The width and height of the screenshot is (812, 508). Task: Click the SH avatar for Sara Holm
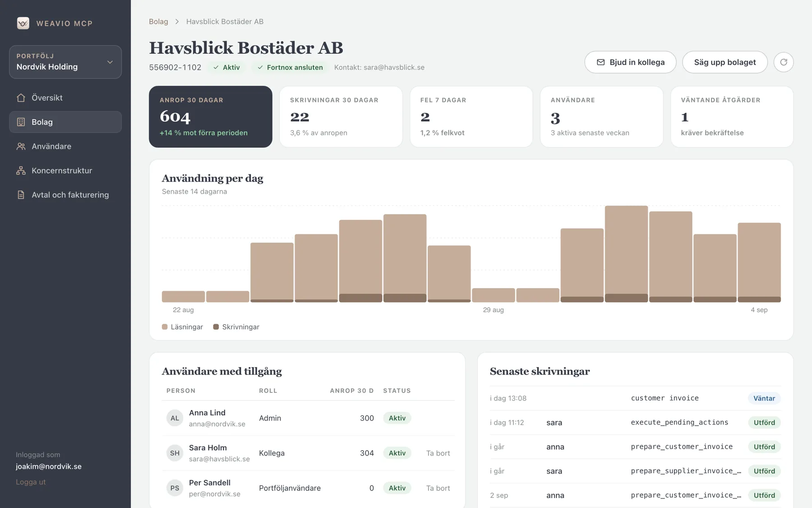pos(175,453)
